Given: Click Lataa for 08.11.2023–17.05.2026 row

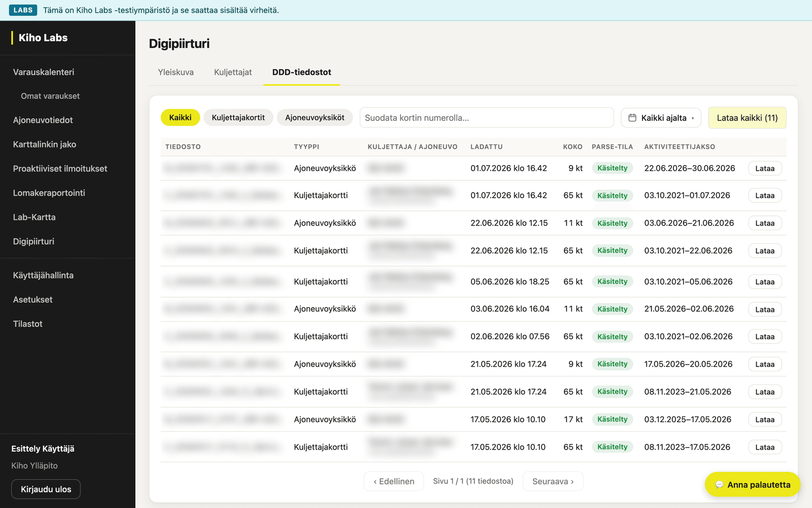Looking at the screenshot, I should coord(765,448).
